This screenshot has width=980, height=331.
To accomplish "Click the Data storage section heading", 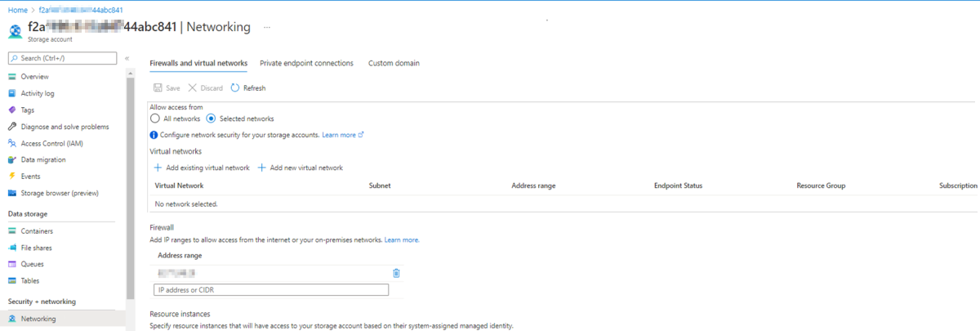I will tap(29, 213).
